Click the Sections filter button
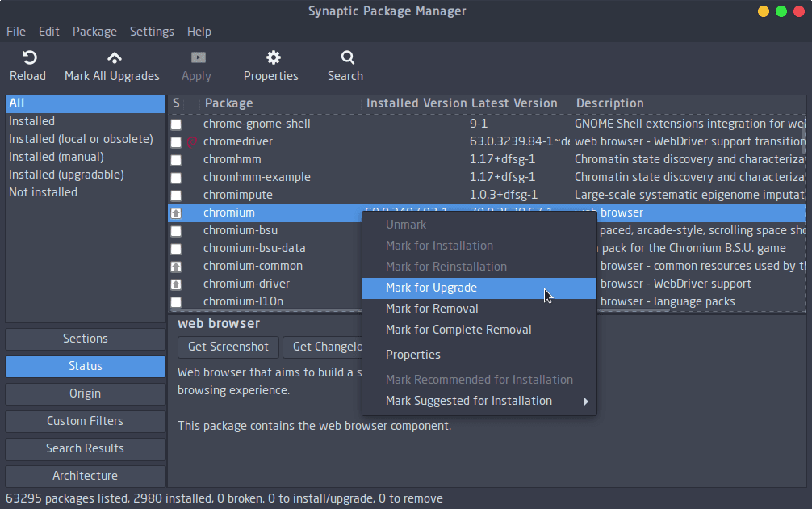 pos(86,339)
